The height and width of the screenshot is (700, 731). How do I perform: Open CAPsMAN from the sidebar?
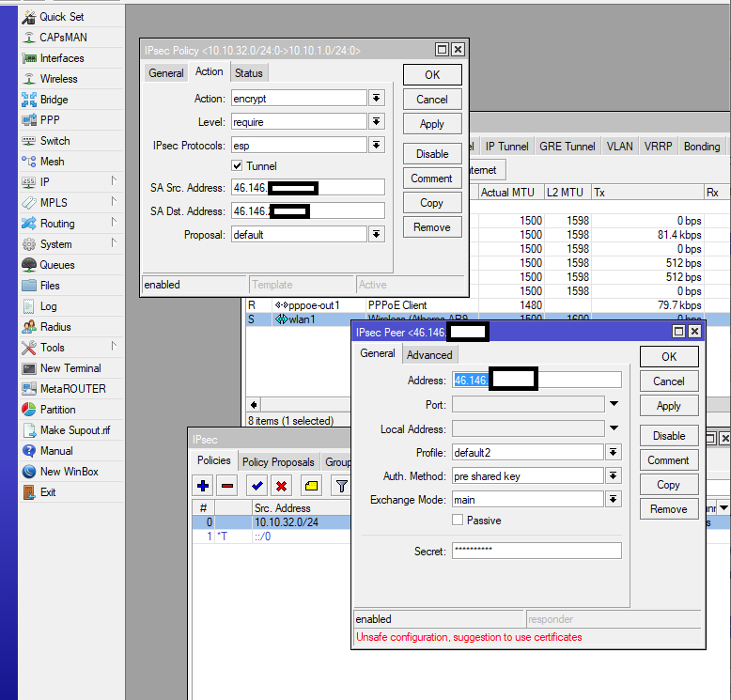pyautogui.click(x=64, y=38)
